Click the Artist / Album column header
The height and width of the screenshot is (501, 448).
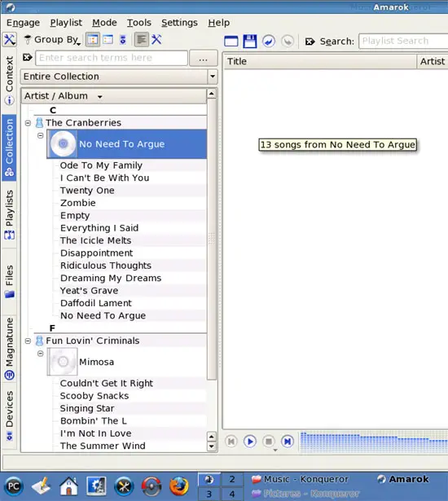click(x=114, y=96)
